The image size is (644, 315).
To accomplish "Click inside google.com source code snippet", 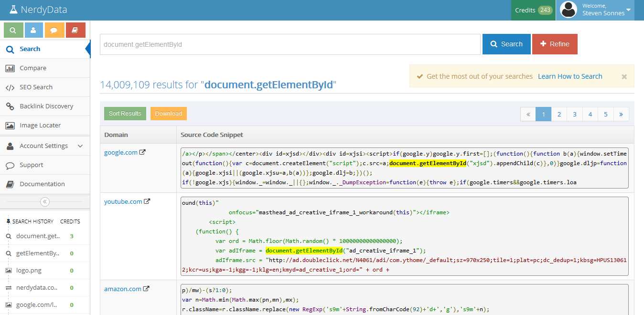I will click(405, 168).
